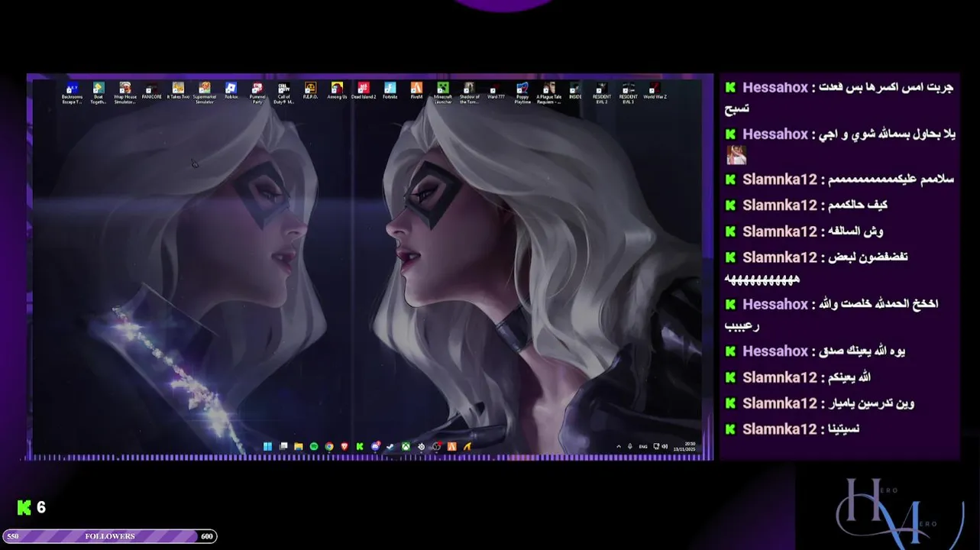Click the first Hessahox username in chat

click(x=775, y=88)
